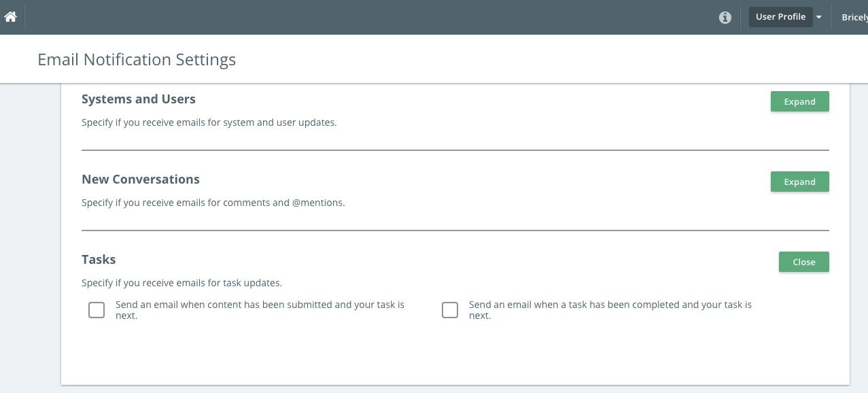Expand the New Conversations section
Viewport: 868px width, 393px height.
pos(799,182)
